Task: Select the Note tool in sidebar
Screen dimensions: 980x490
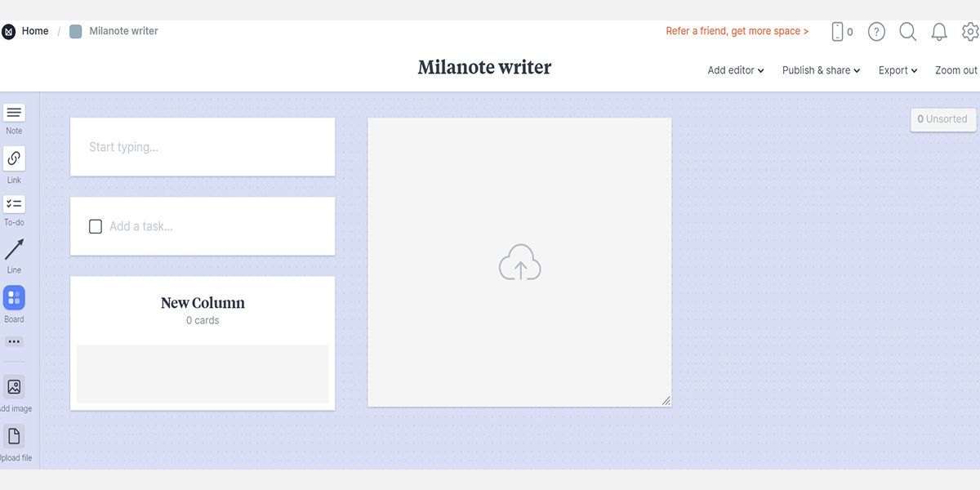Action: pyautogui.click(x=14, y=114)
